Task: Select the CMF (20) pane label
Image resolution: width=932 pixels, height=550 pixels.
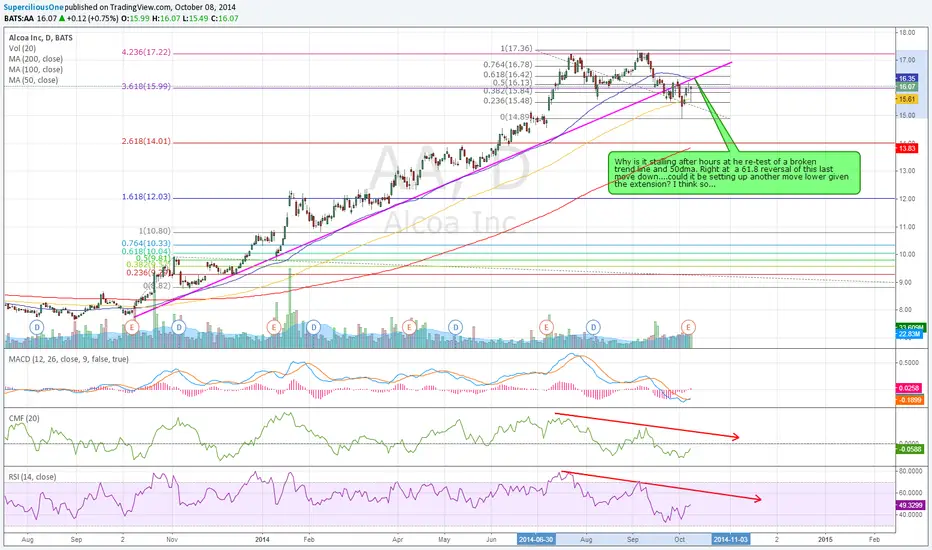Action: pyautogui.click(x=24, y=418)
